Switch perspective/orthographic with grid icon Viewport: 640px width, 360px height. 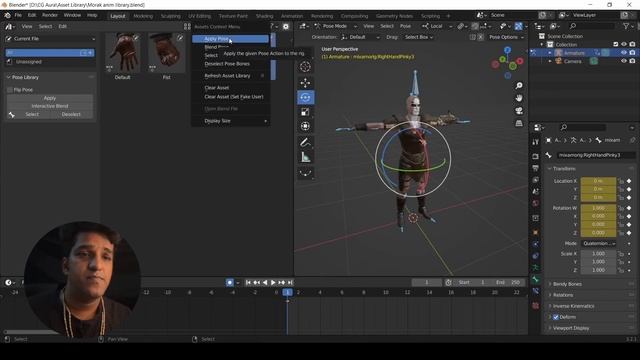pos(519,123)
